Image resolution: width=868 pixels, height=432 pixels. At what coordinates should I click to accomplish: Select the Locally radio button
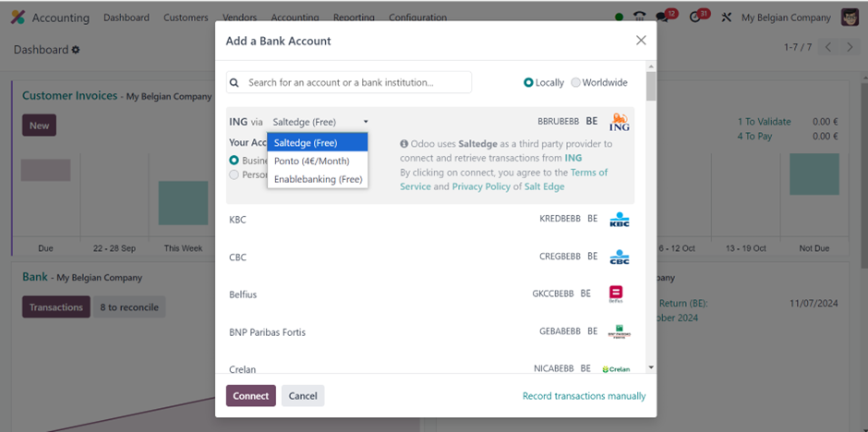[528, 82]
